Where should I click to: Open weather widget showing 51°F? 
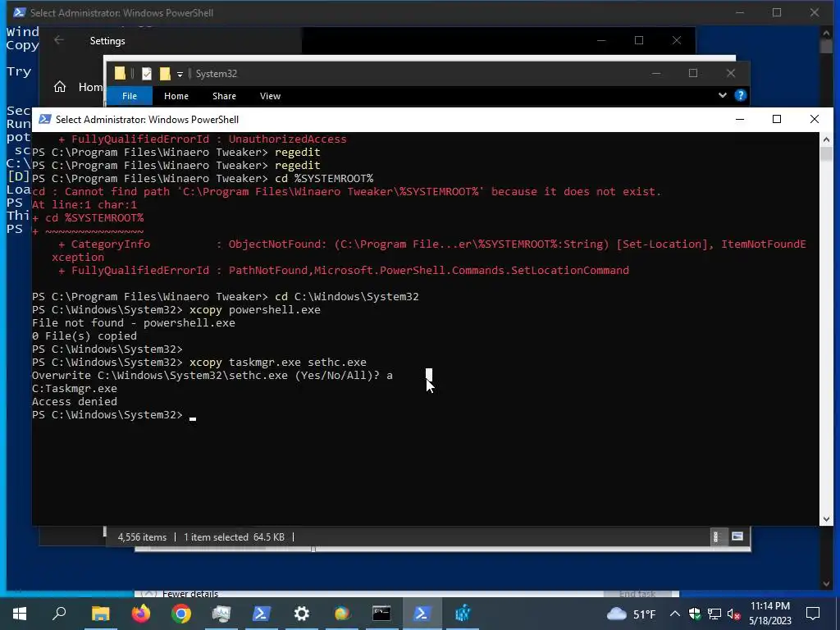631,614
